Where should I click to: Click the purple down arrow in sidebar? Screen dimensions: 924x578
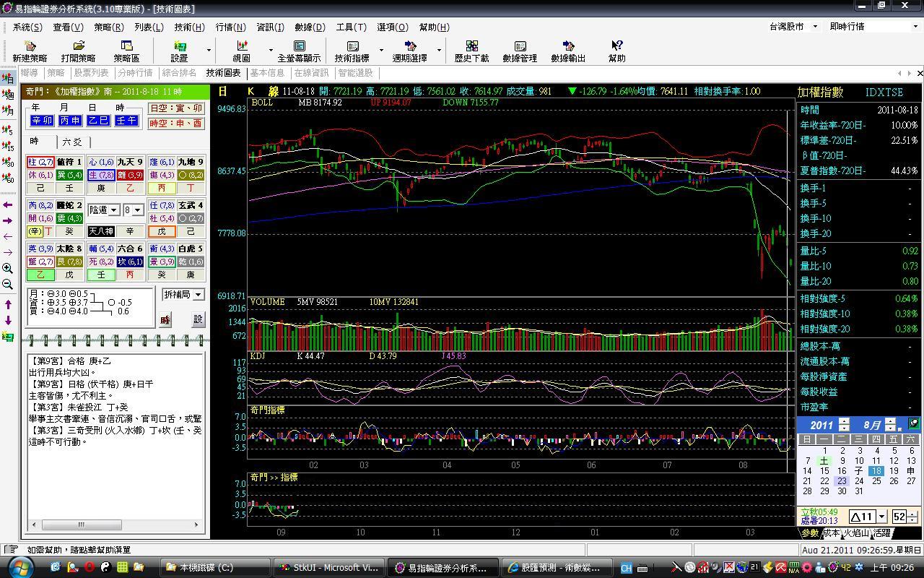point(8,320)
